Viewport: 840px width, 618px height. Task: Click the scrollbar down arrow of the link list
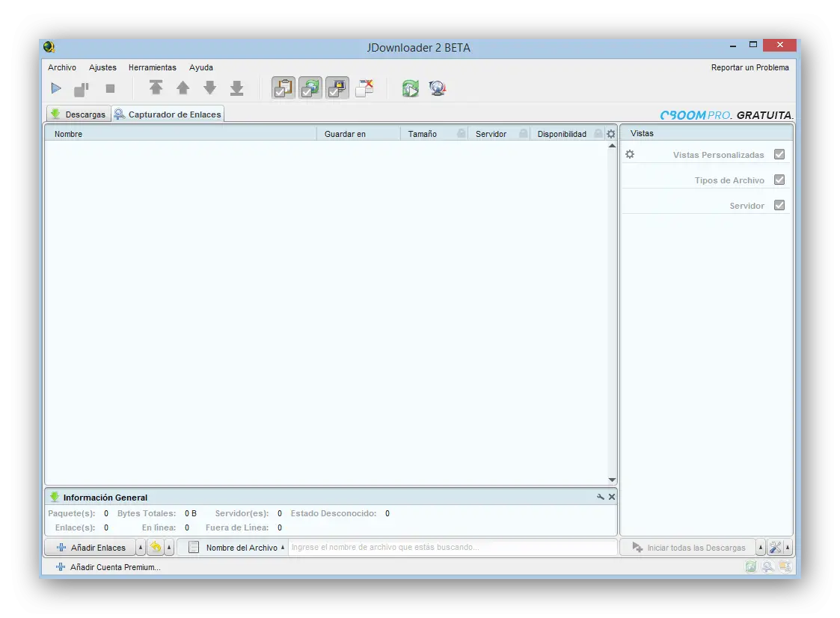point(612,480)
